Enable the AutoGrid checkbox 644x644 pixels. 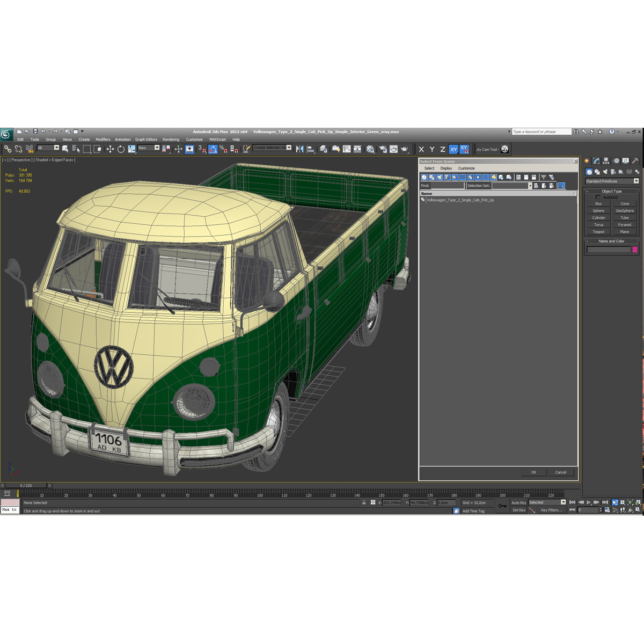[x=598, y=197]
